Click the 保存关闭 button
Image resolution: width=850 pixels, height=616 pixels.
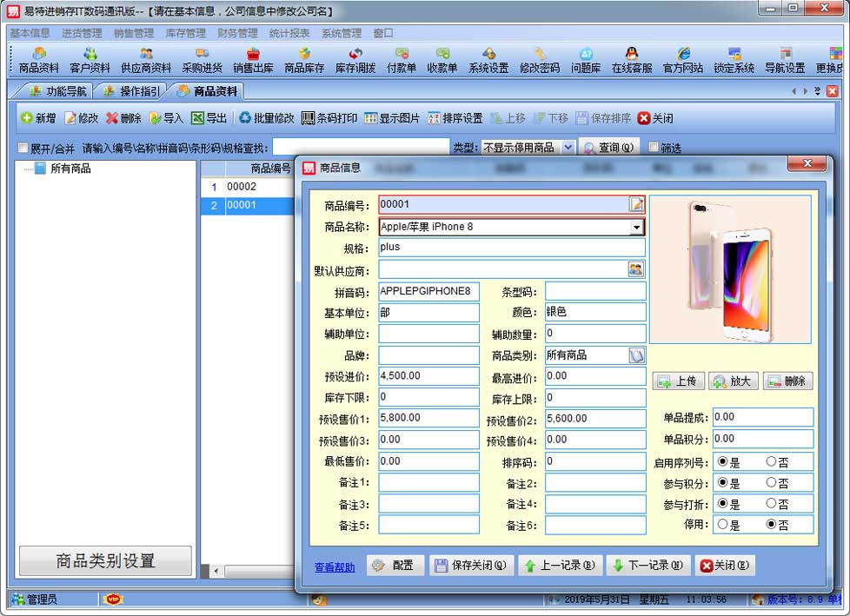472,566
